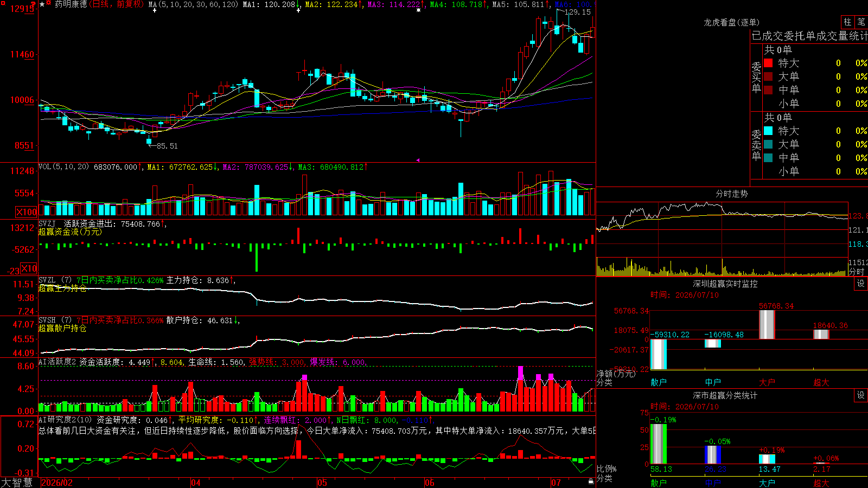Click the 05 month marker on time axis
The image size is (868, 488).
[x=322, y=483]
